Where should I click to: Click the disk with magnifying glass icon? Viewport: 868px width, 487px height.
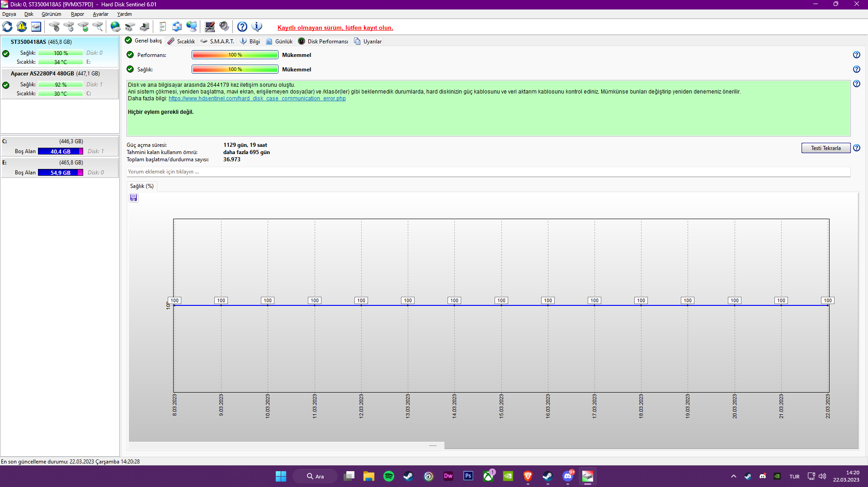(x=98, y=27)
